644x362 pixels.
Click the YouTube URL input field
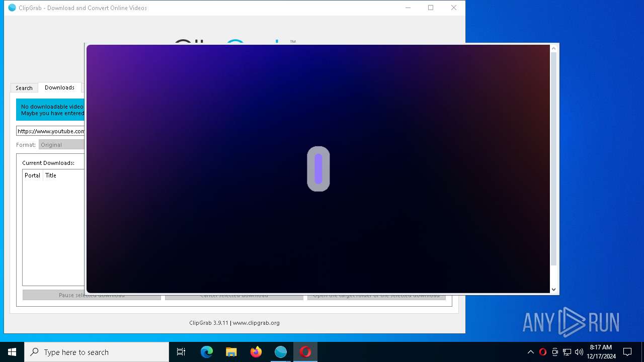(50, 131)
